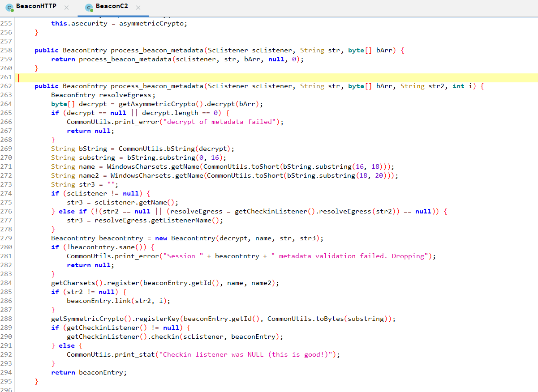Click "process_beacon_metadata" declaration on line 258
Image resolution: width=538 pixels, height=392 pixels.
[x=157, y=50]
